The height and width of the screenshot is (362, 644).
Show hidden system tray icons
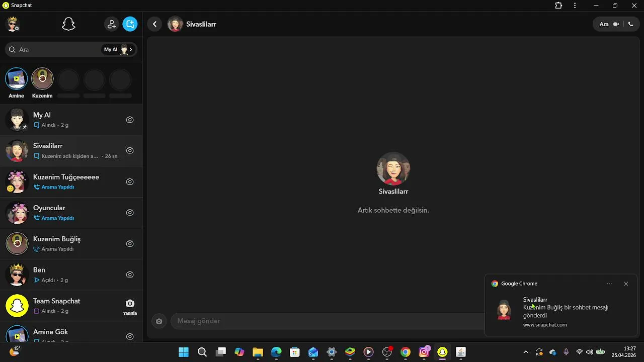tap(526, 352)
